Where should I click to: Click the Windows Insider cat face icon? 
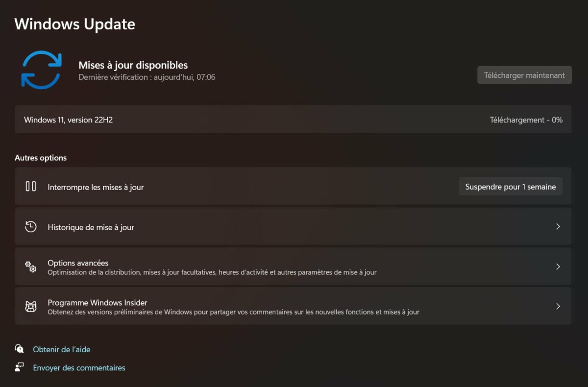click(31, 307)
